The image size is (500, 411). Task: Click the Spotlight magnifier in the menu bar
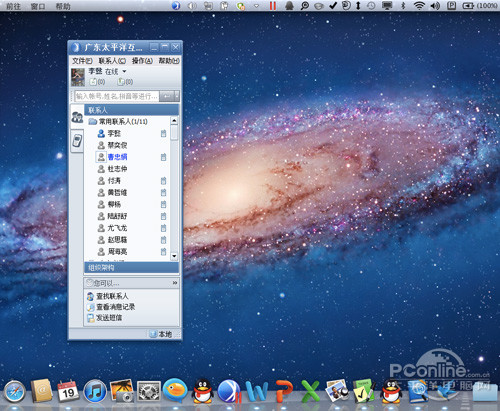(304, 6)
